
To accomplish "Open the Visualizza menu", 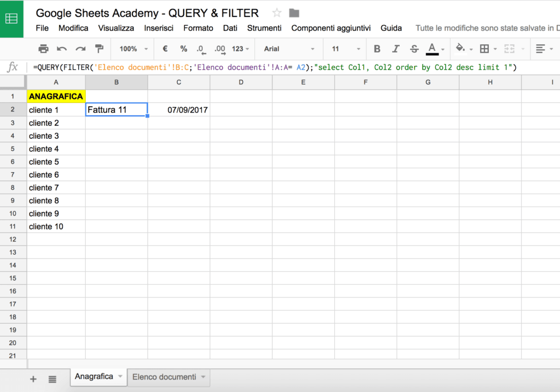I will click(x=116, y=28).
